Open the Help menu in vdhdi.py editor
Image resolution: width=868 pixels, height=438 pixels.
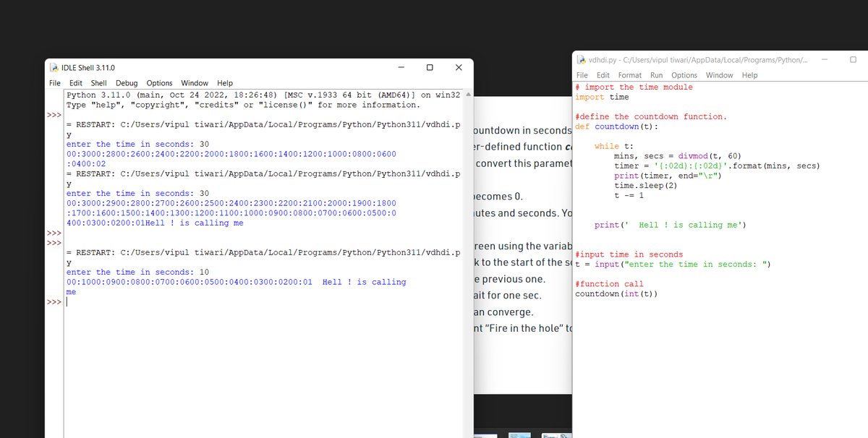(749, 75)
